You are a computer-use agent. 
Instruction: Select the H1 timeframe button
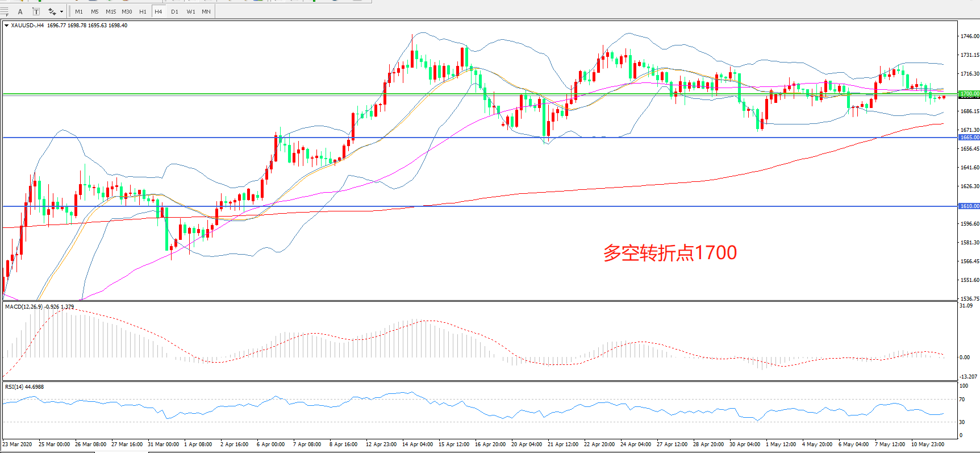[143, 11]
